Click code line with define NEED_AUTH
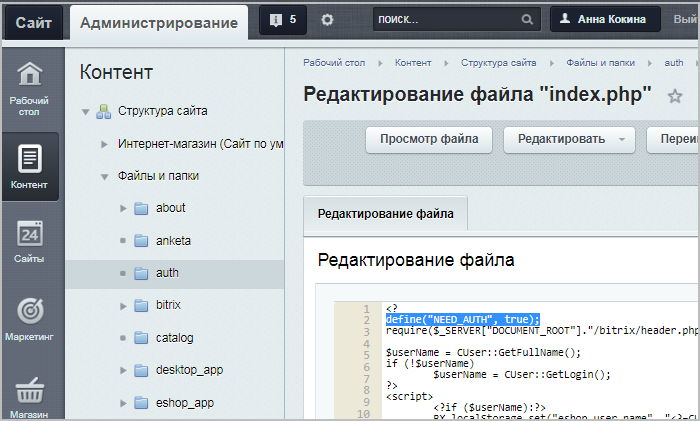The image size is (700, 421). click(x=463, y=320)
